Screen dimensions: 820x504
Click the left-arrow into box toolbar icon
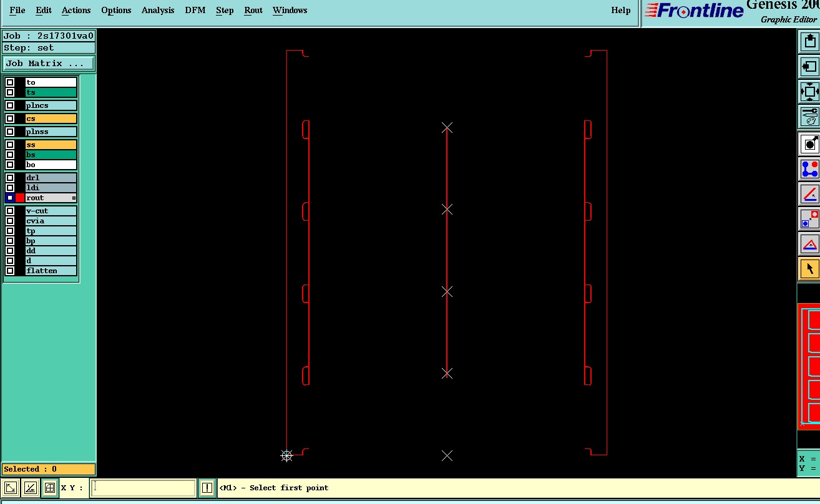click(810, 67)
